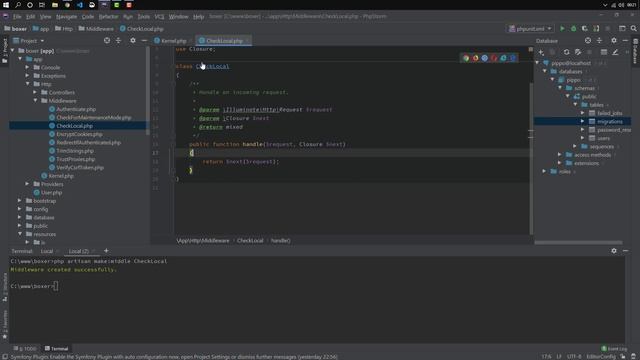This screenshot has height=360, width=640.
Task: Open Terminal panel settings gear
Action: point(614,251)
